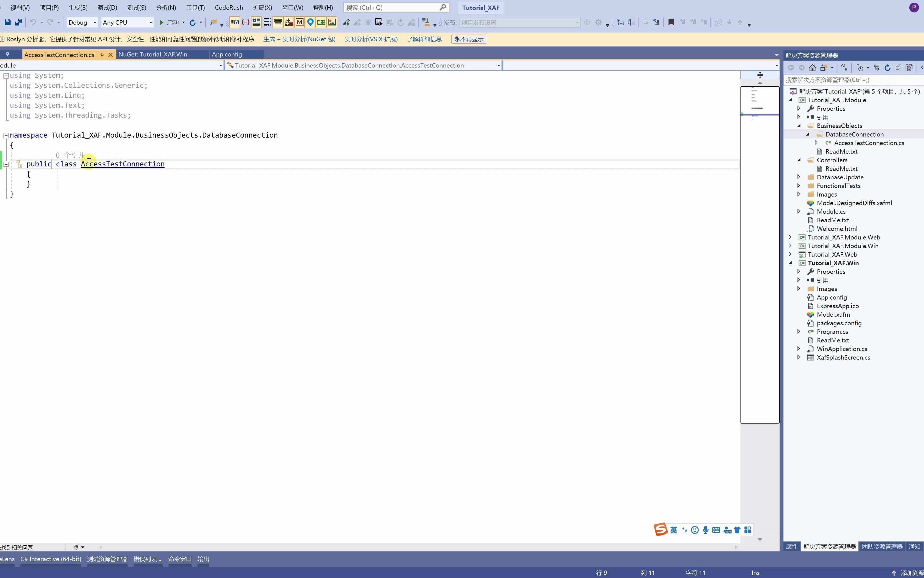Open the 扩展(X) menu
Screen dimensions: 924x578
(262, 8)
